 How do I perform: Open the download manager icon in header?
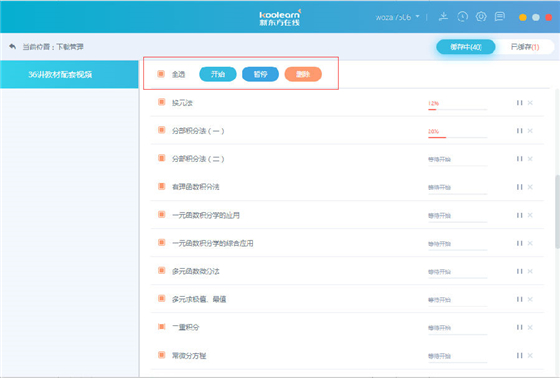443,16
